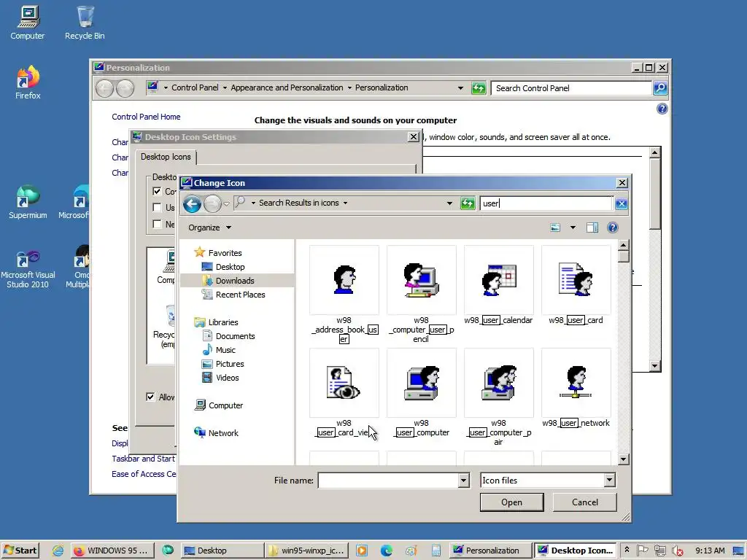Clear the 'user' search text
747x560 pixels.
coord(621,204)
